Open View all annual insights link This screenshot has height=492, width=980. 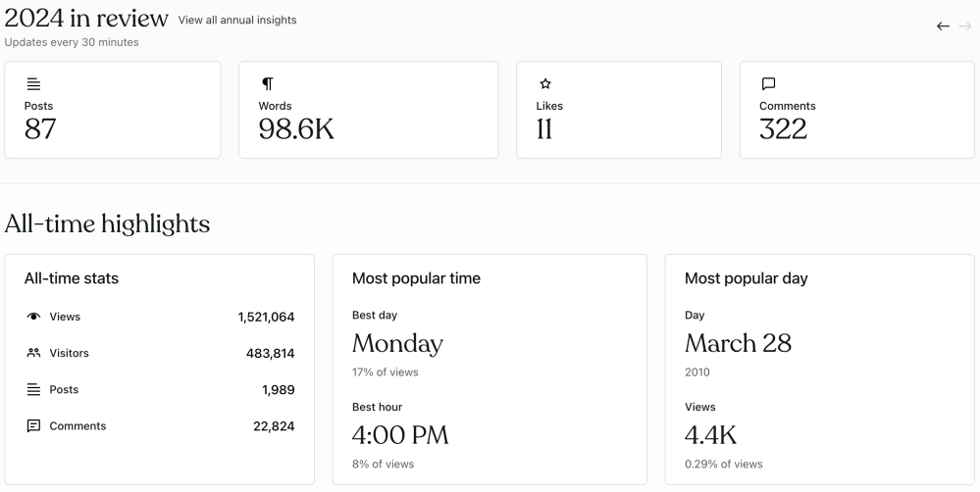237,20
